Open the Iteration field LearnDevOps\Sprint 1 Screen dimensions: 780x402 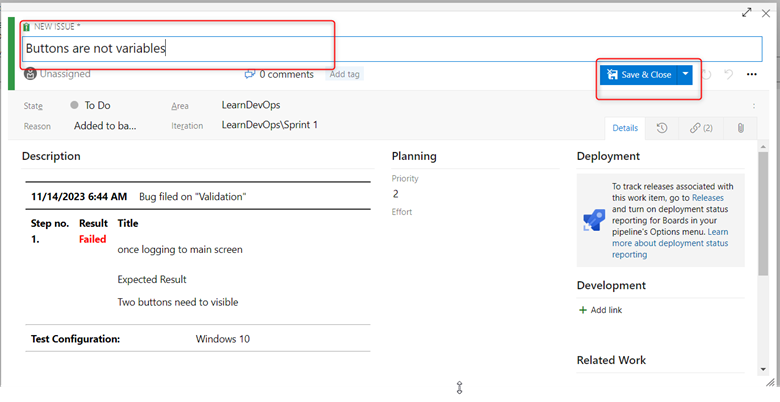(269, 126)
